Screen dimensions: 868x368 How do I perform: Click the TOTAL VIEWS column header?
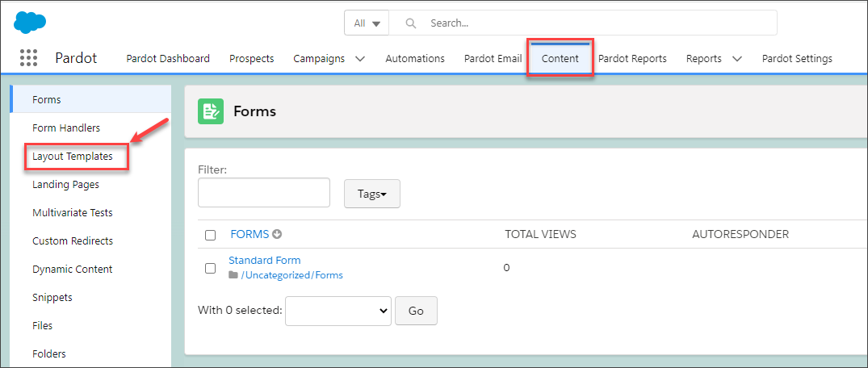540,234
